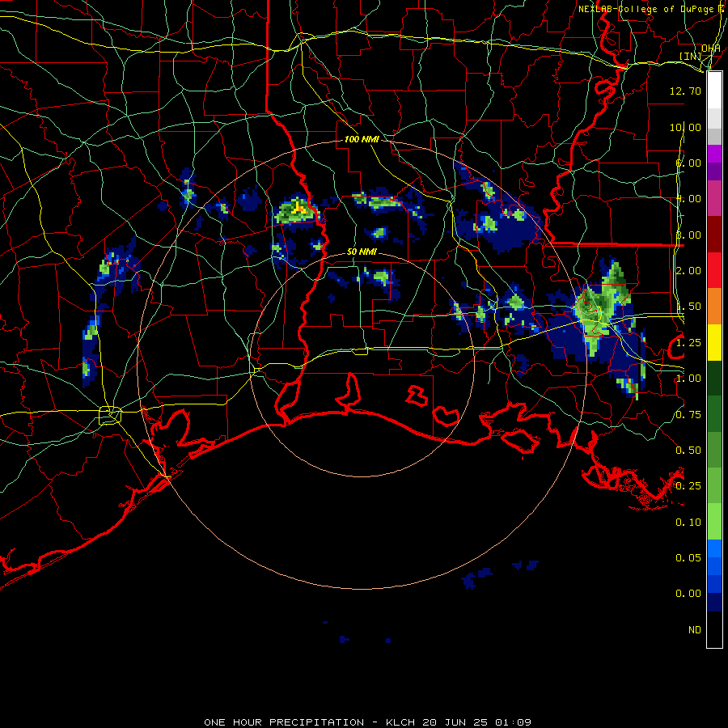Pick the dark red swatch beside 3.00

pos(714,235)
